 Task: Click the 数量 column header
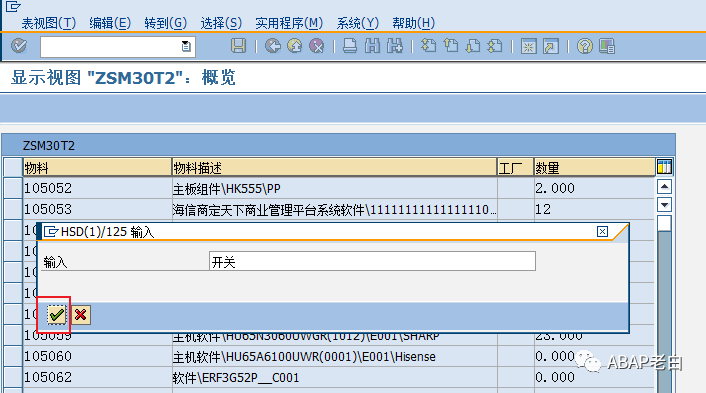tap(594, 167)
